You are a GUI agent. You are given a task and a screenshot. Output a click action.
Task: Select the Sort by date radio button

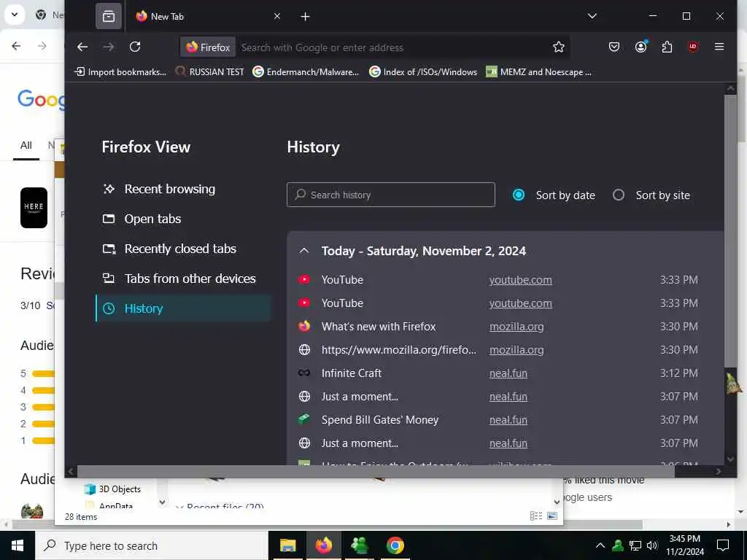tap(519, 195)
